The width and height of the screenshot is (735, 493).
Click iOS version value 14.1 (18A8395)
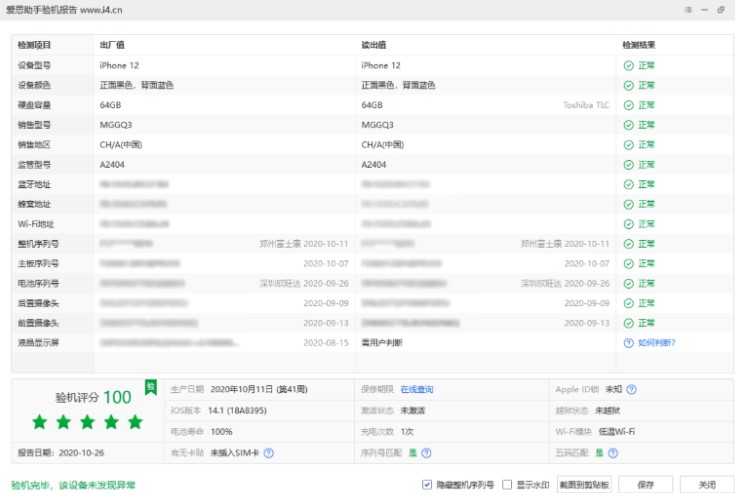coord(237,411)
